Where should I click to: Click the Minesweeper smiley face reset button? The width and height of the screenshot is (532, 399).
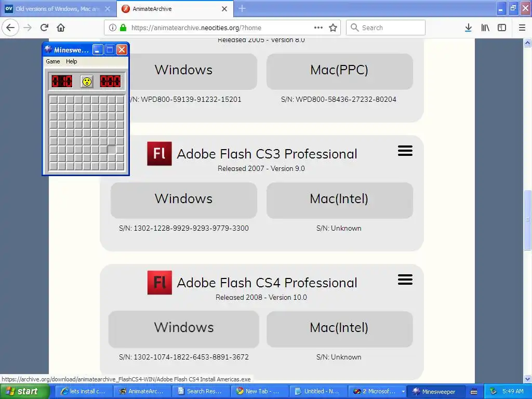87,82
